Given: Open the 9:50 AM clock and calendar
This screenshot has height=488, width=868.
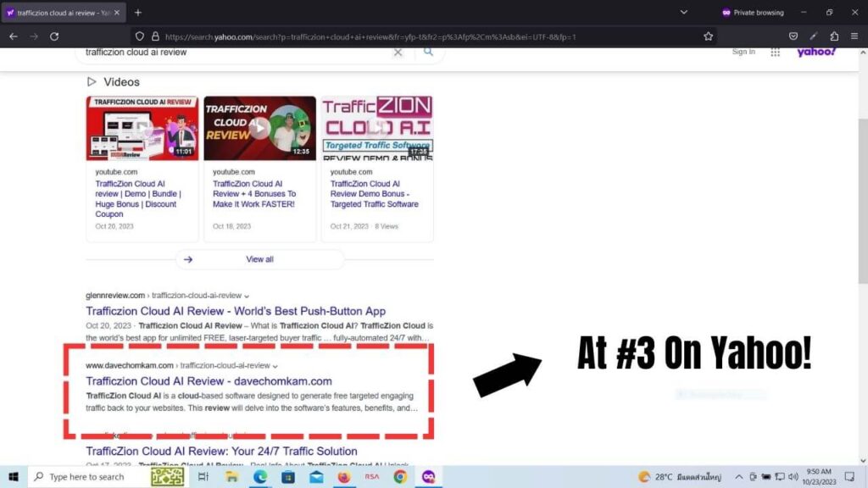Looking at the screenshot, I should pos(819,476).
